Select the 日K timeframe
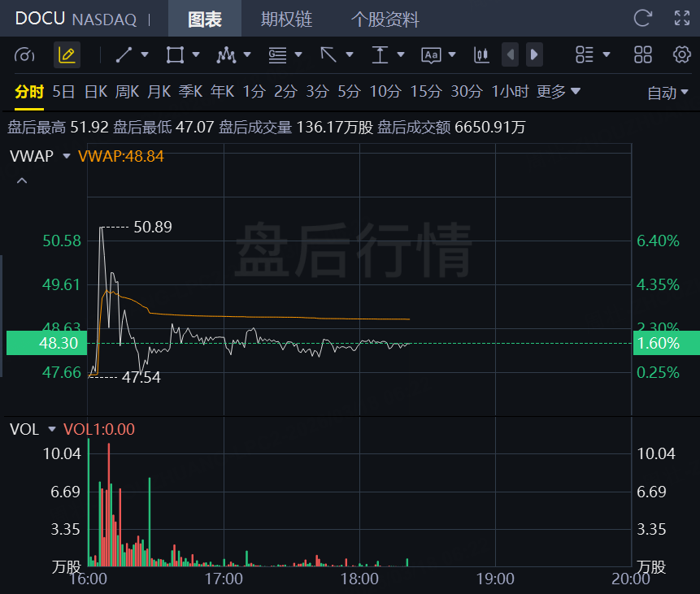Image resolution: width=700 pixels, height=594 pixels. (x=96, y=92)
